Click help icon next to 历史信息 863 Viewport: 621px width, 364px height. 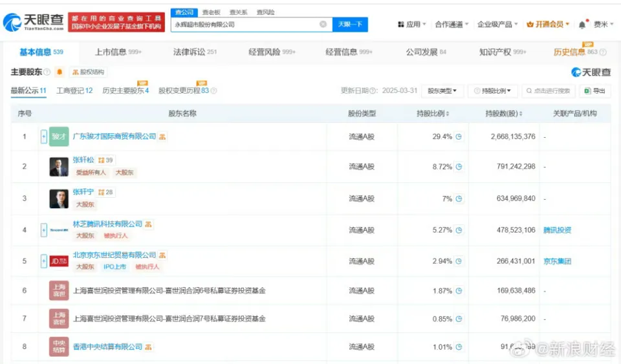click(603, 52)
